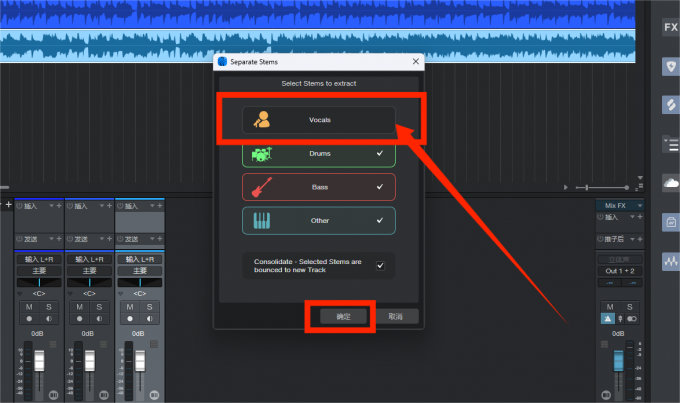
Task: Solo the second mixer channel
Action: click(x=99, y=307)
